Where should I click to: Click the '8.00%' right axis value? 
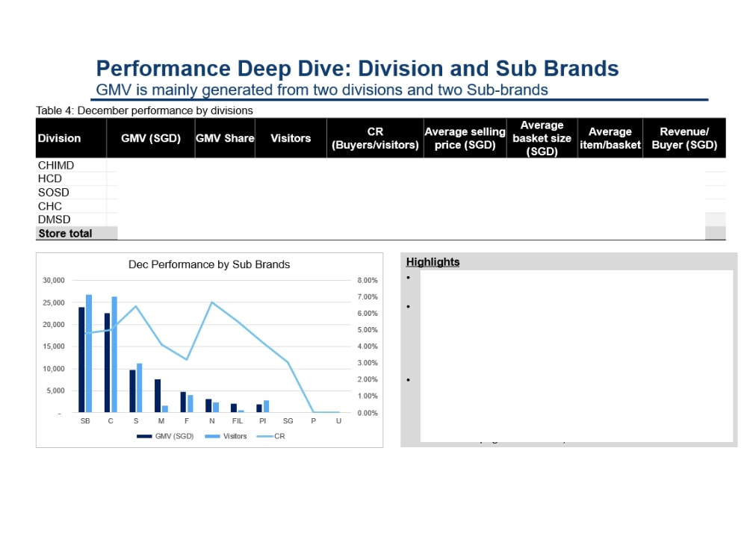[368, 281]
